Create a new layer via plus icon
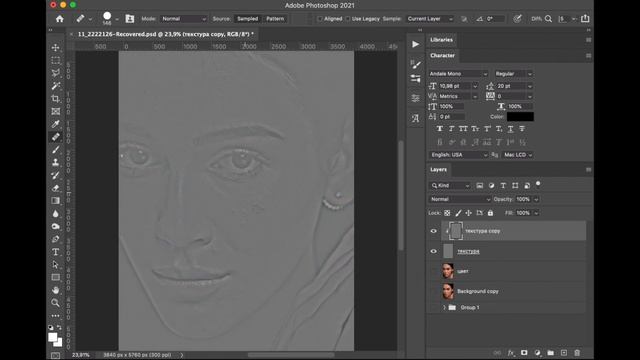640x360 pixels. (564, 353)
